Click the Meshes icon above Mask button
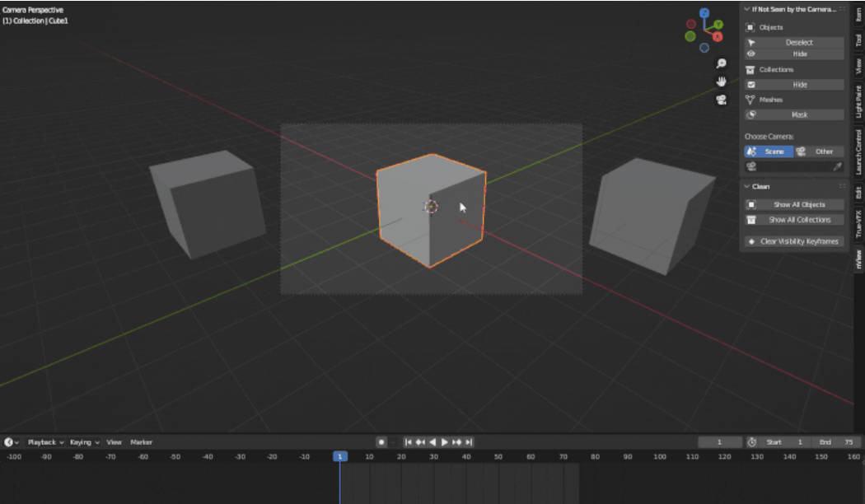This screenshot has width=865, height=504. 750,99
